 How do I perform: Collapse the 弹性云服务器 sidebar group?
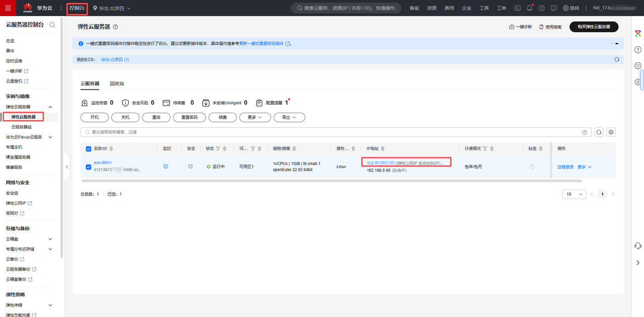click(50, 107)
